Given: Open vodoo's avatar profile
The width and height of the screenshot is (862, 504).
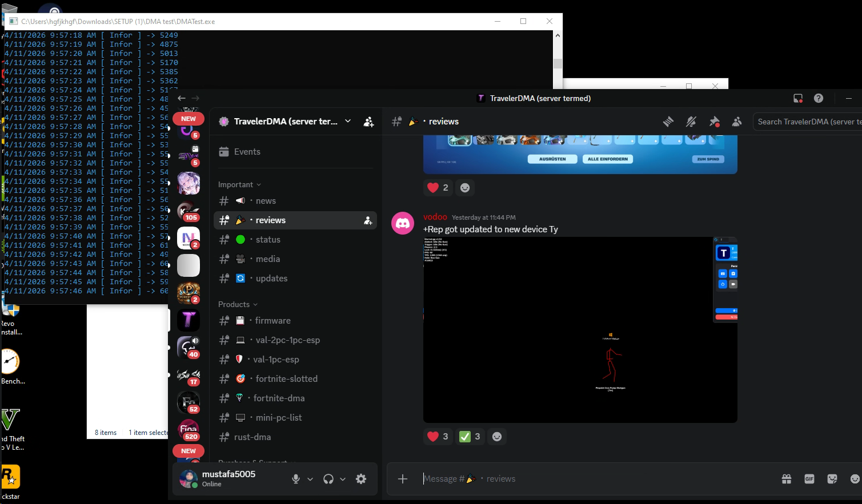Looking at the screenshot, I should click(x=403, y=223).
